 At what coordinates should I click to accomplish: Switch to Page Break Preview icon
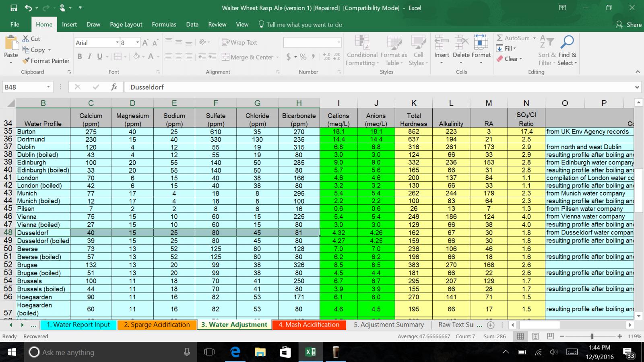pos(550,336)
